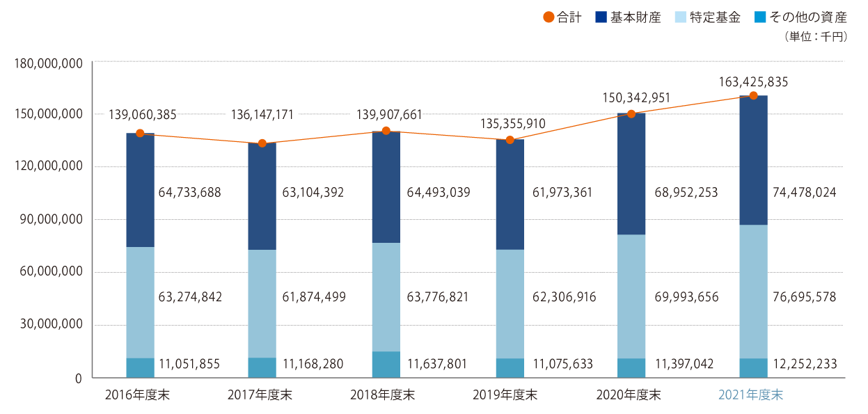Click the 2021年度末 その他の資産 bottom bar segment

coord(753,368)
